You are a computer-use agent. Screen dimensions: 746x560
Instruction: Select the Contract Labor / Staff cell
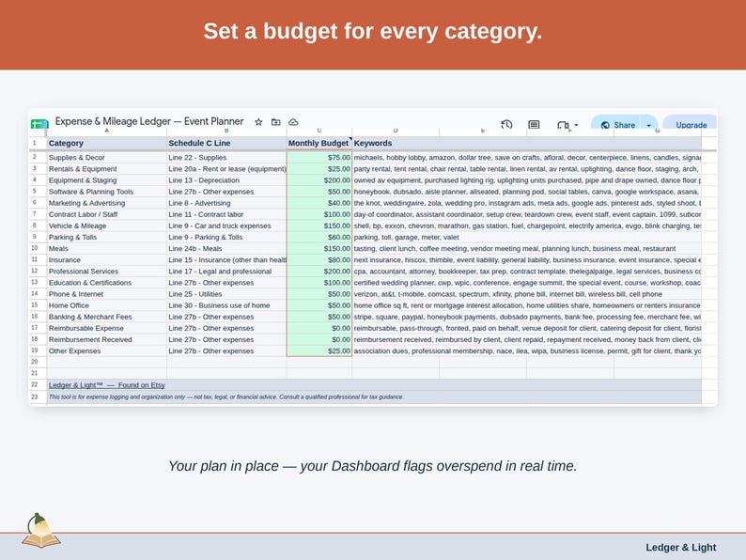tap(106, 214)
